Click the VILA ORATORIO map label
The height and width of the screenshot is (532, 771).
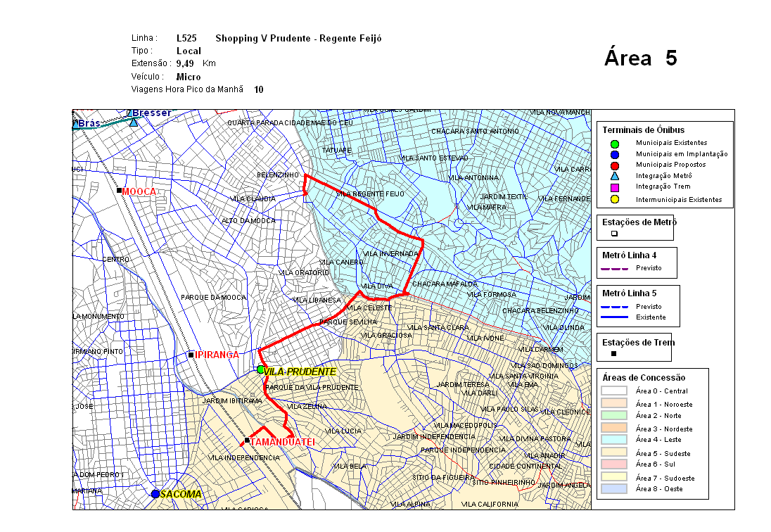(x=304, y=273)
